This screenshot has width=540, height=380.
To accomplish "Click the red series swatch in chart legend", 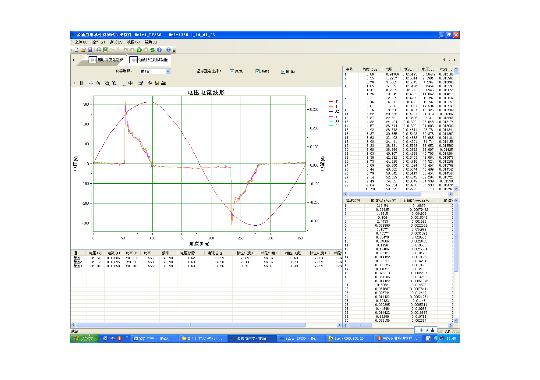I will pyautogui.click(x=331, y=102).
